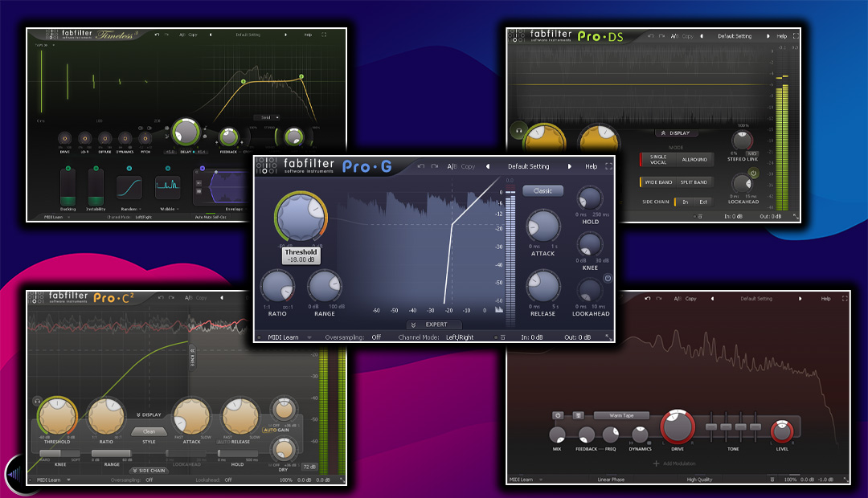Open the Help menu in Pro-DS

[782, 36]
